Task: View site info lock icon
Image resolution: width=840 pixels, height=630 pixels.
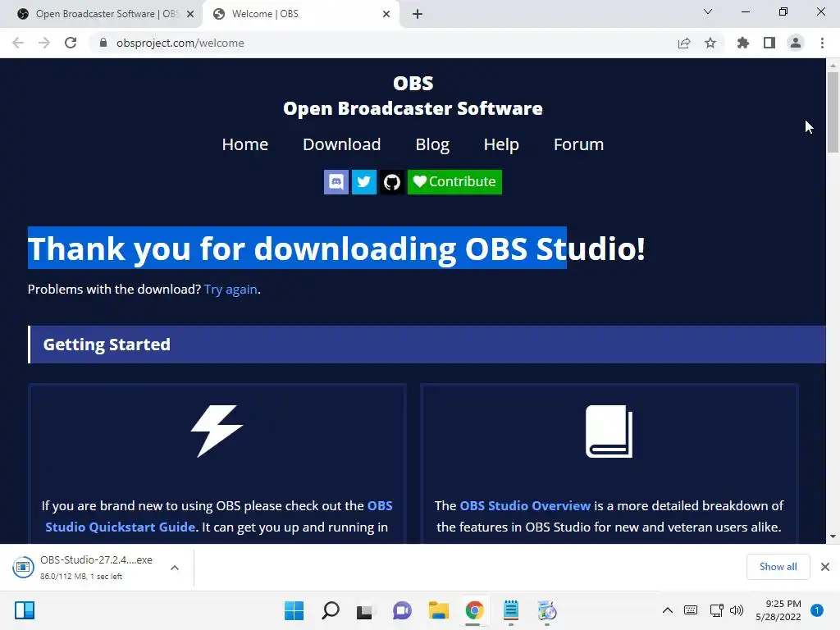Action: (x=103, y=43)
